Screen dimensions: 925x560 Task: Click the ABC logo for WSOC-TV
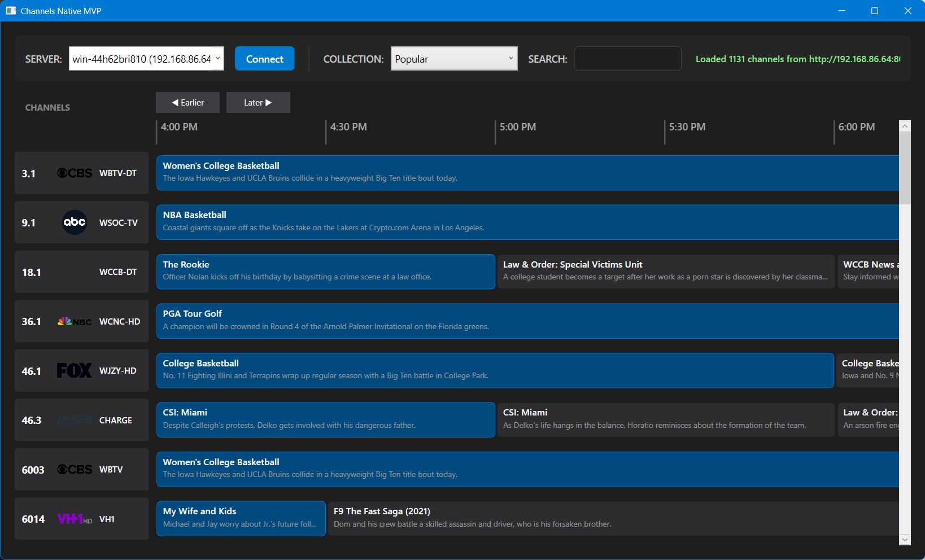[75, 222]
